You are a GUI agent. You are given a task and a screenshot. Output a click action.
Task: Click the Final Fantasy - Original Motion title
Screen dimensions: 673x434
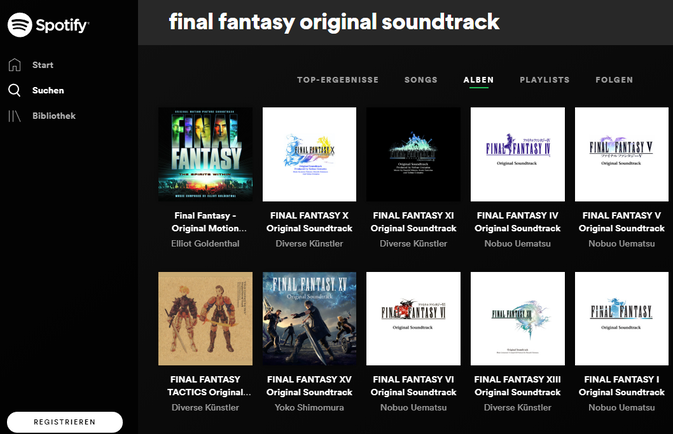coord(209,222)
